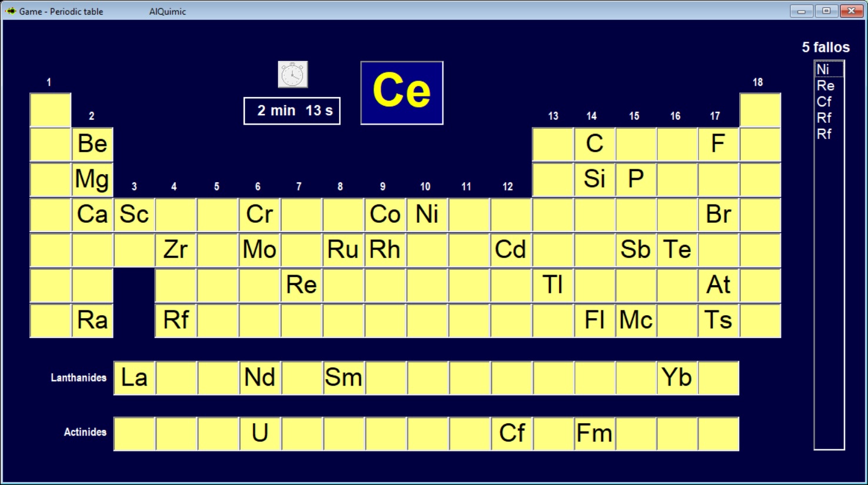The height and width of the screenshot is (485, 868).
Task: Click the Ra cell in the bottom row
Action: (92, 321)
